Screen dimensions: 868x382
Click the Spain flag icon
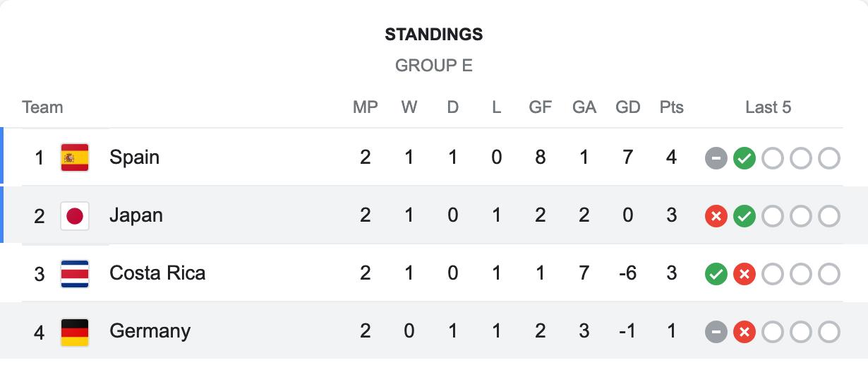point(75,157)
